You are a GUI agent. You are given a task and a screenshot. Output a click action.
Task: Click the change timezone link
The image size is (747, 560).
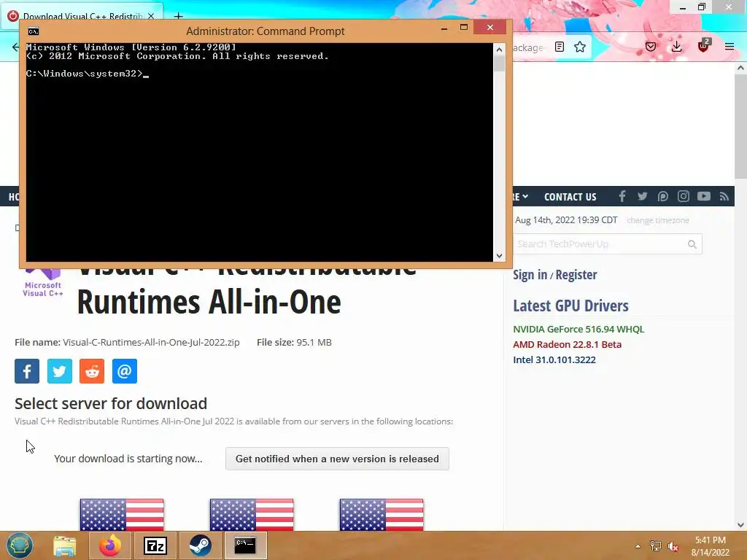(x=658, y=220)
